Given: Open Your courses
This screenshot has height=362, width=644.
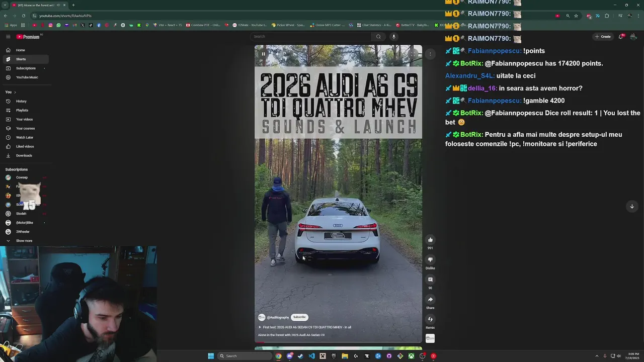Looking at the screenshot, I should click(25, 128).
